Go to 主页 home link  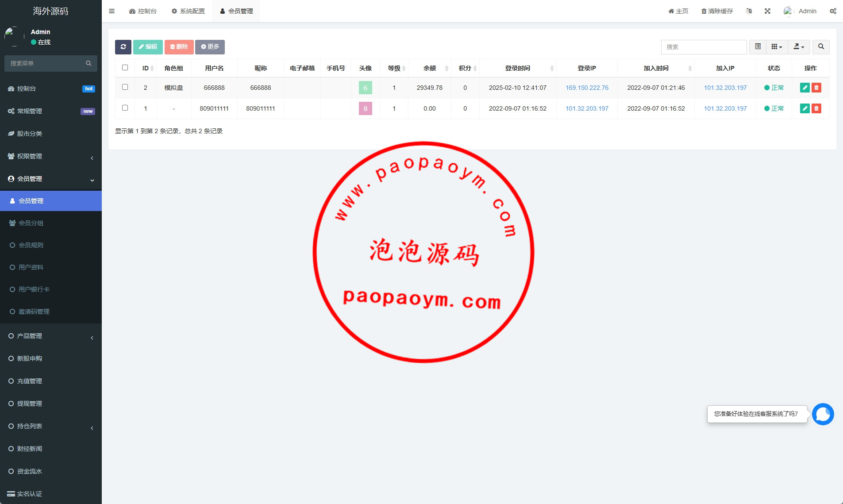(678, 11)
